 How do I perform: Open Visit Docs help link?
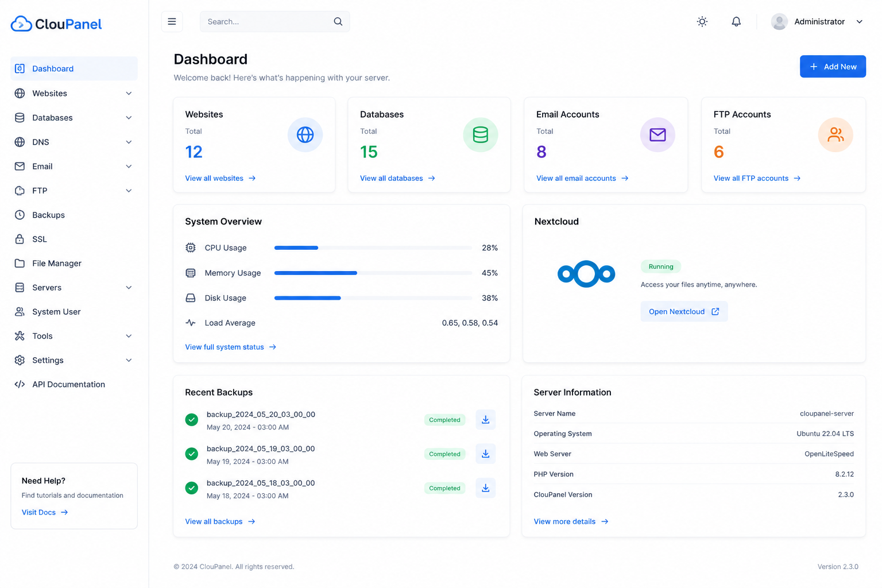pos(45,512)
